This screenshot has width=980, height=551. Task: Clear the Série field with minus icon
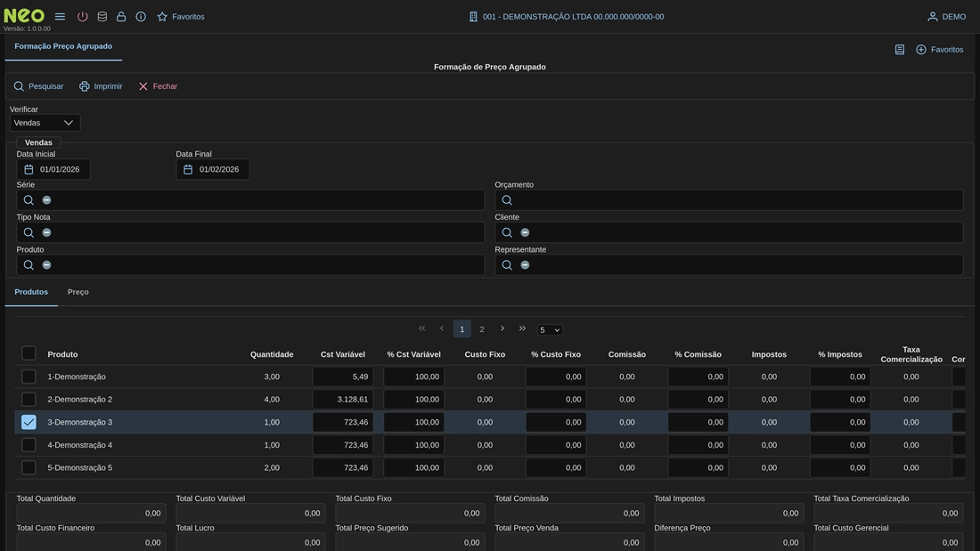[46, 200]
